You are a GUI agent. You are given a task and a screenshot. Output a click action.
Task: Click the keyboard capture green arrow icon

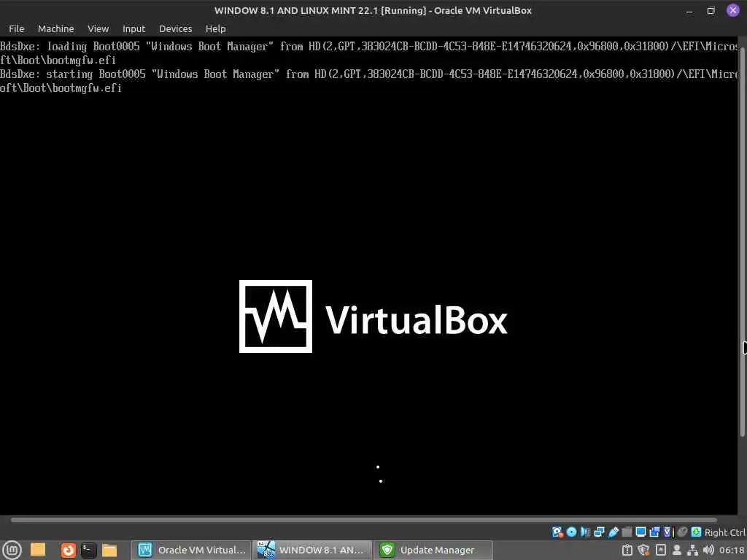[697, 532]
